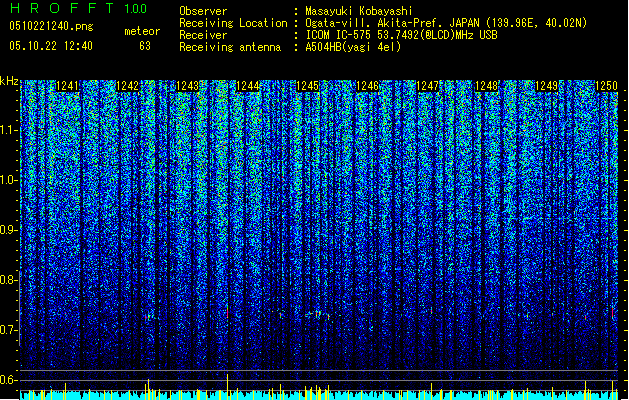Click the 0.8 kHz axis label
The image size is (629, 400).
click(x=8, y=280)
